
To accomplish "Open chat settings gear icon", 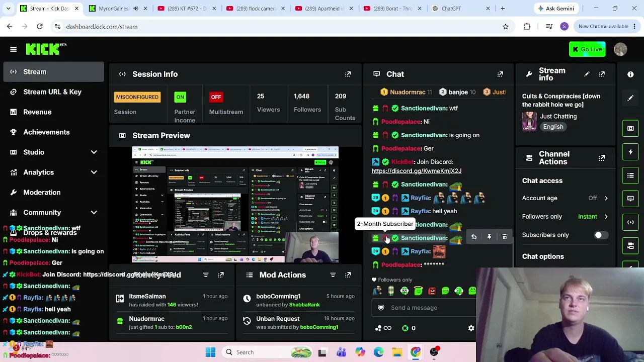I will point(471,328).
